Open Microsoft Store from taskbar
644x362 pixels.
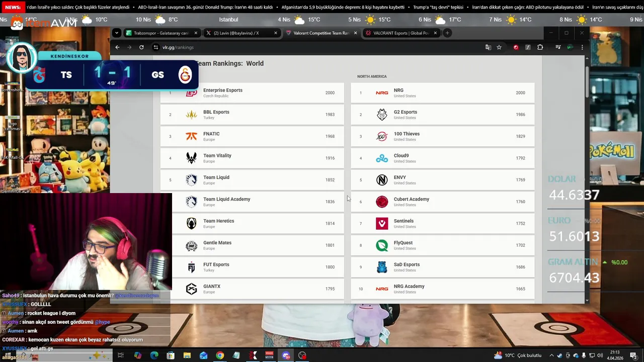click(171, 355)
